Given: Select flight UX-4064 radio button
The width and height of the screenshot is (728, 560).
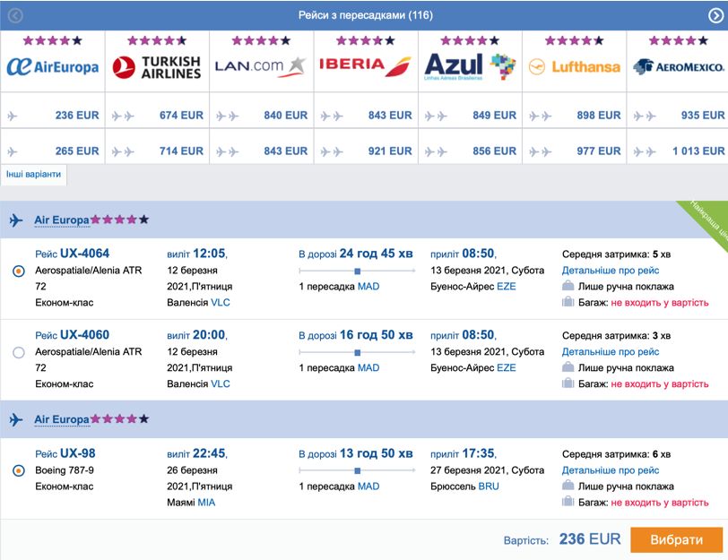Looking at the screenshot, I should click(19, 271).
